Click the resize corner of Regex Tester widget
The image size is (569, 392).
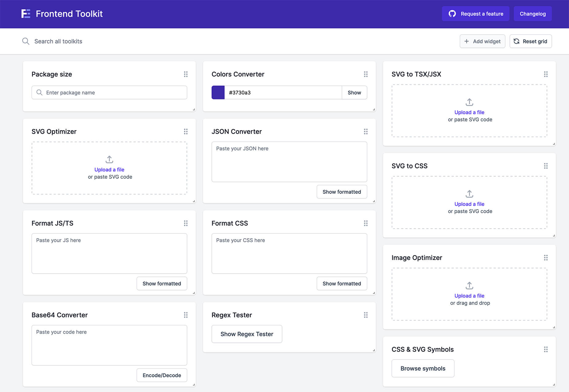click(x=374, y=350)
